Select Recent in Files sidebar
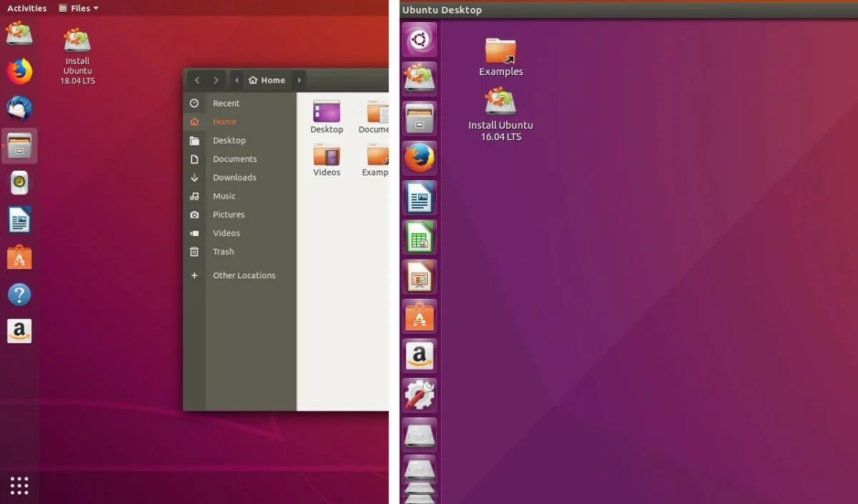Screen dimensions: 858x504 [240, 103]
